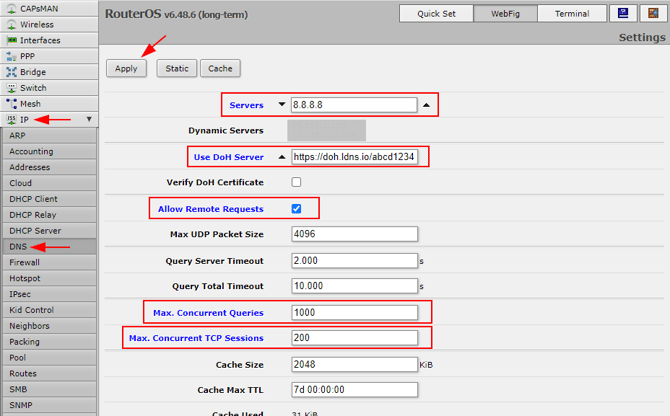Open the Mesh menu item

point(30,104)
